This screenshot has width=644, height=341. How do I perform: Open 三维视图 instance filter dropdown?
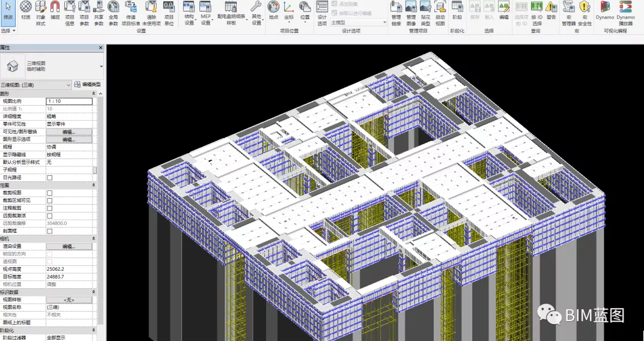[x=36, y=85]
